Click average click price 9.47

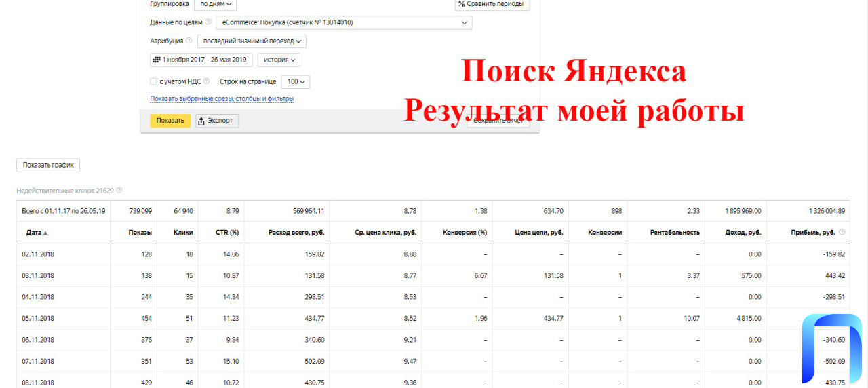coord(410,361)
